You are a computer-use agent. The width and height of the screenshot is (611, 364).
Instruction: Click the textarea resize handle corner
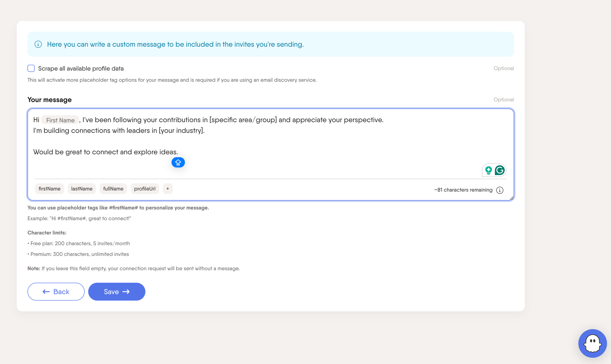(511, 198)
